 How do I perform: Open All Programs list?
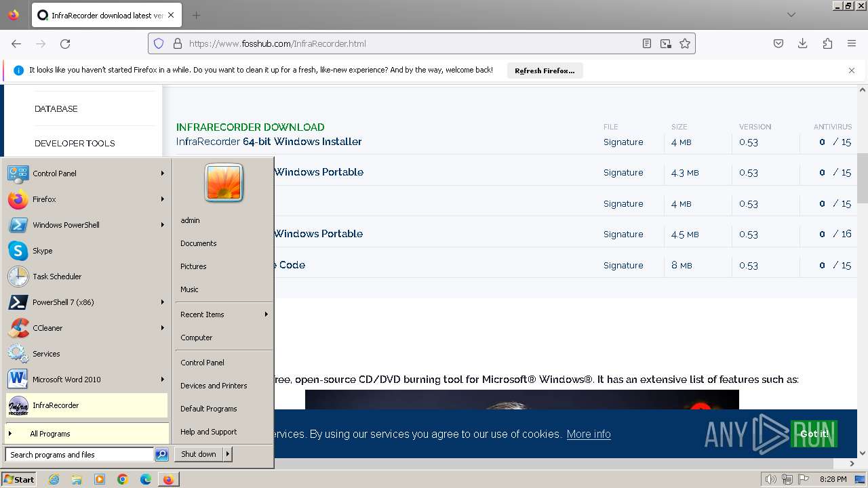point(86,434)
